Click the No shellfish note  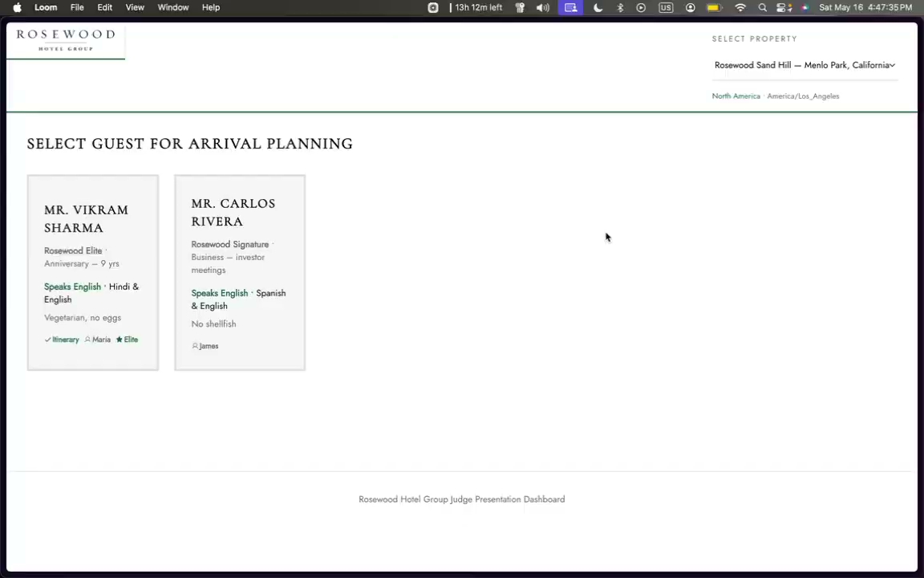point(213,324)
